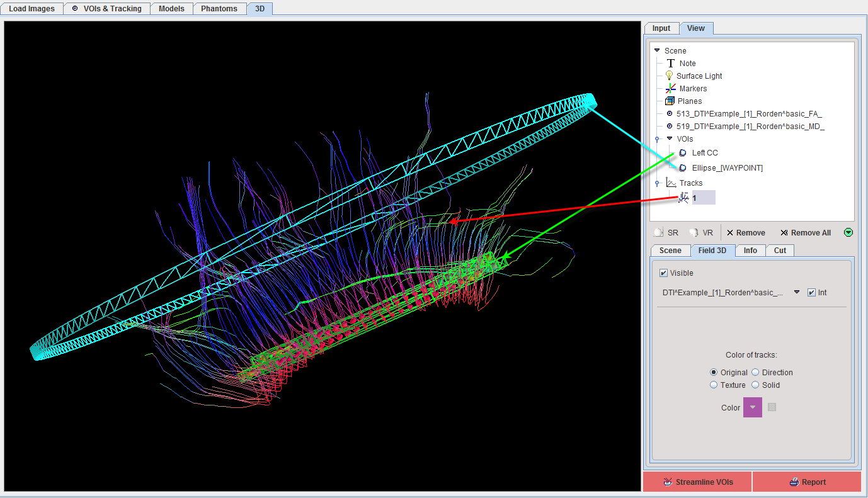Click the printer icon on the Report button
The height and width of the screenshot is (498, 868).
coord(795,482)
